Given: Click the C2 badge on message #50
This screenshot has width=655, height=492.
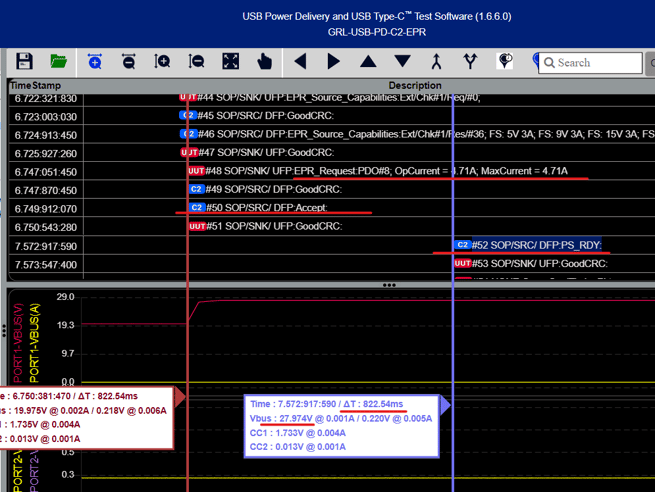Looking at the screenshot, I should [x=196, y=208].
